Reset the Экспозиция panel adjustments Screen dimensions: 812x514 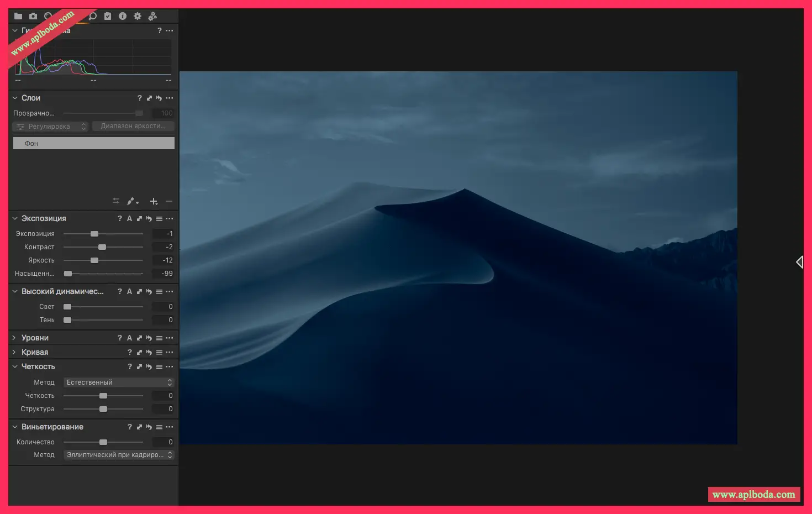pos(149,219)
